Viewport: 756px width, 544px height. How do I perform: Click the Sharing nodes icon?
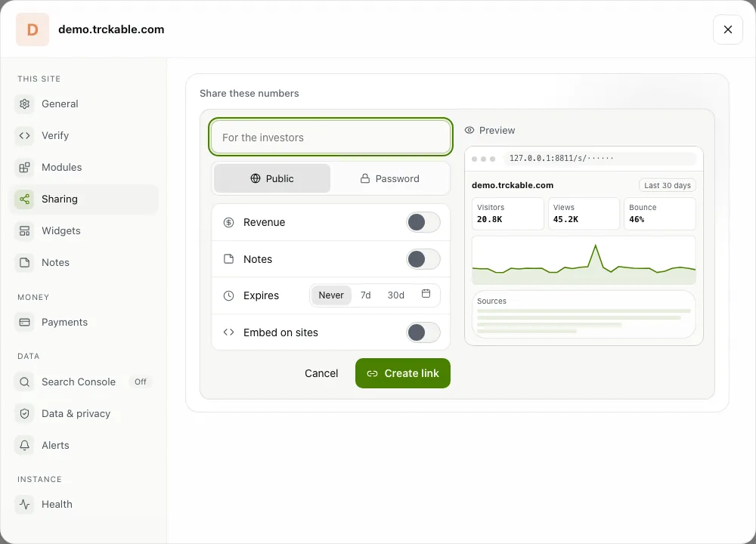(x=25, y=199)
